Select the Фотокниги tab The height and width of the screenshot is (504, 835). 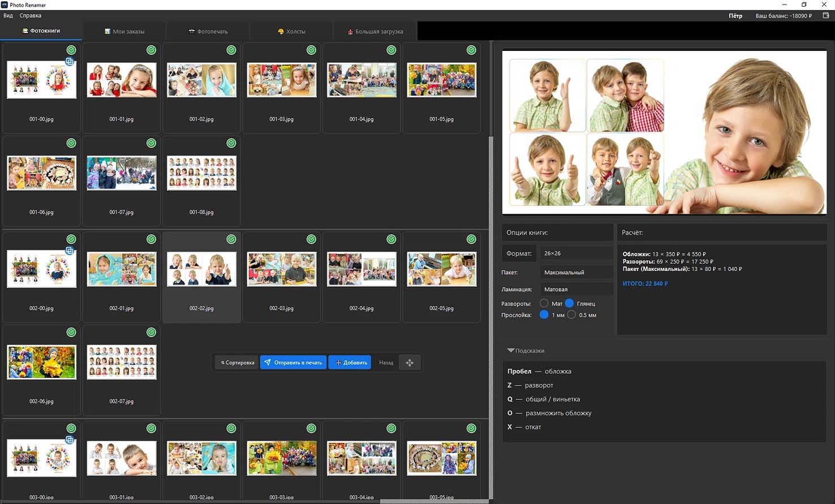(41, 31)
